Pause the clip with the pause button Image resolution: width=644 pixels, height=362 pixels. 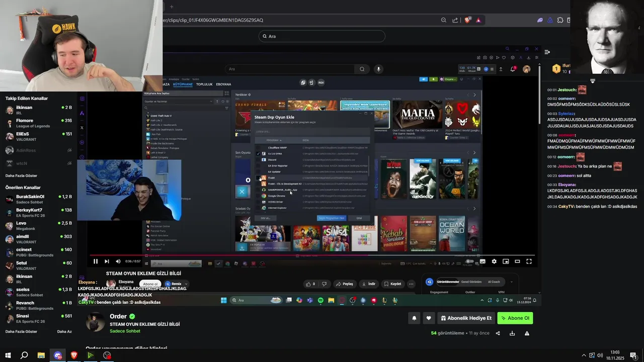coord(96,261)
